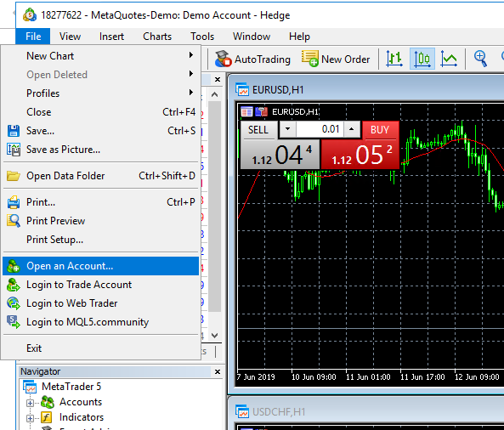Close the Navigator panel
The width and height of the screenshot is (504, 430).
tap(218, 371)
